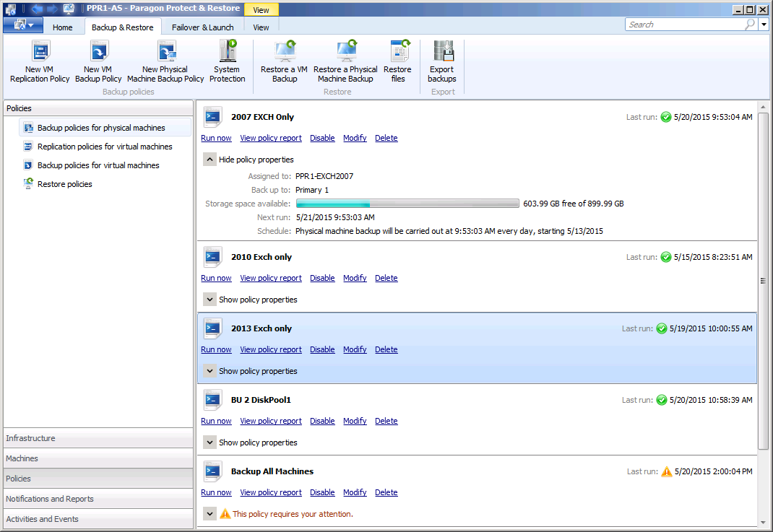
Task: Click the 2007 EXCH Only policy icon
Action: 213,117
